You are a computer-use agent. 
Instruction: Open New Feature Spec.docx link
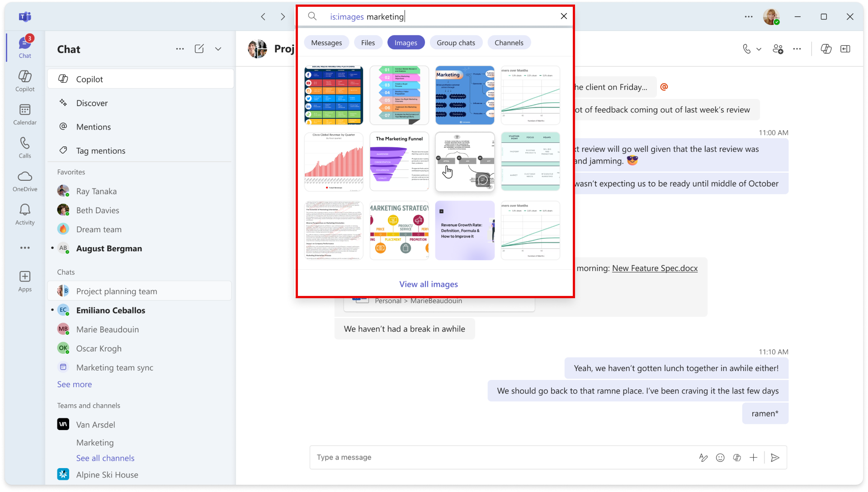(655, 268)
